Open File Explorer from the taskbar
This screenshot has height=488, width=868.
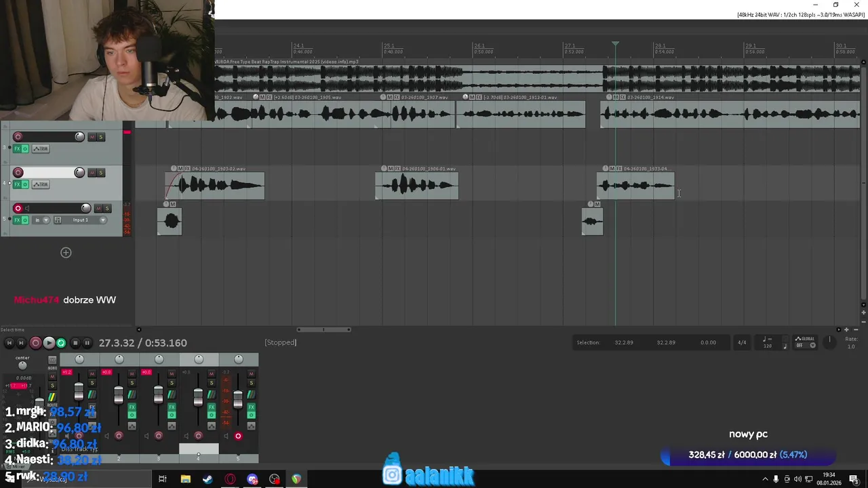[185, 479]
